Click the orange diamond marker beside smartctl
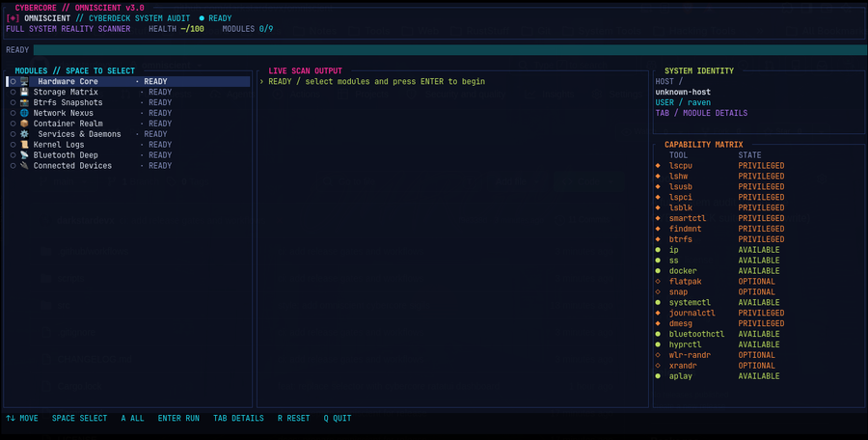 tap(658, 218)
